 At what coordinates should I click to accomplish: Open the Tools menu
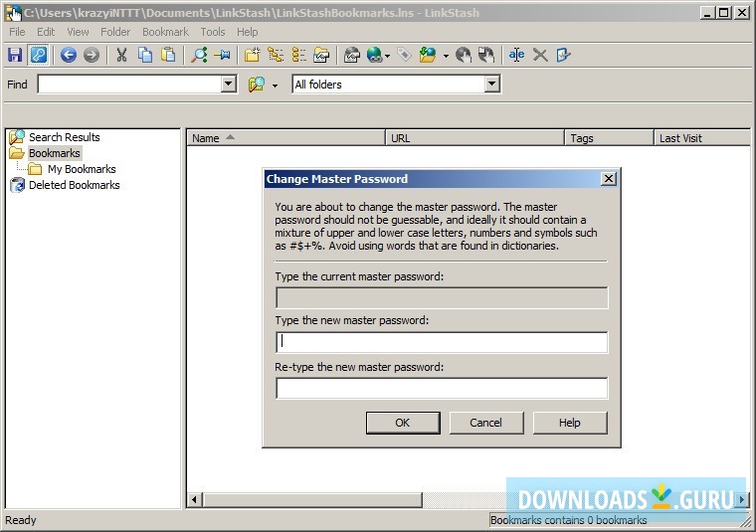[x=213, y=32]
